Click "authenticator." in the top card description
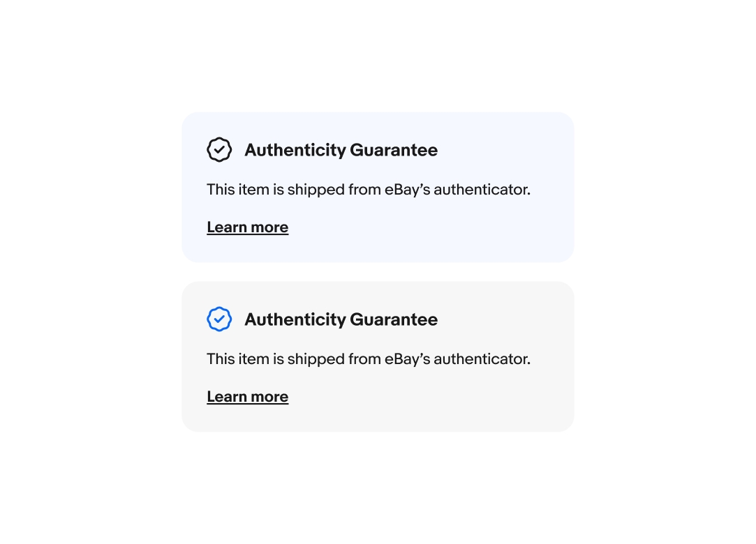Screen dimensions: 756x544 [482, 190]
